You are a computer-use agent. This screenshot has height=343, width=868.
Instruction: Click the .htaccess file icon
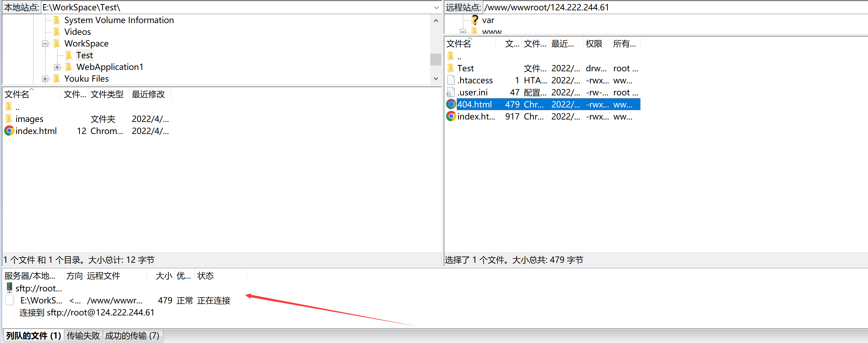click(451, 80)
